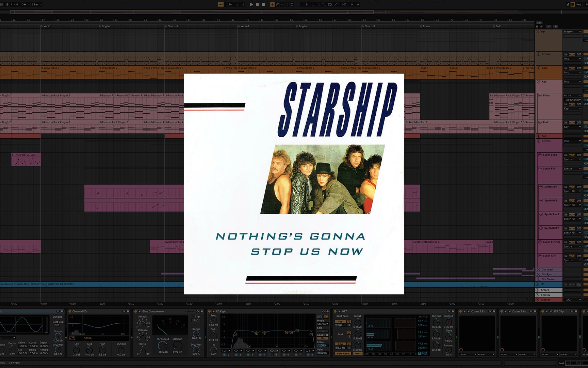This screenshot has width=588, height=368.
Task: Set Pad track monitor to Off
Action: [x=579, y=122]
